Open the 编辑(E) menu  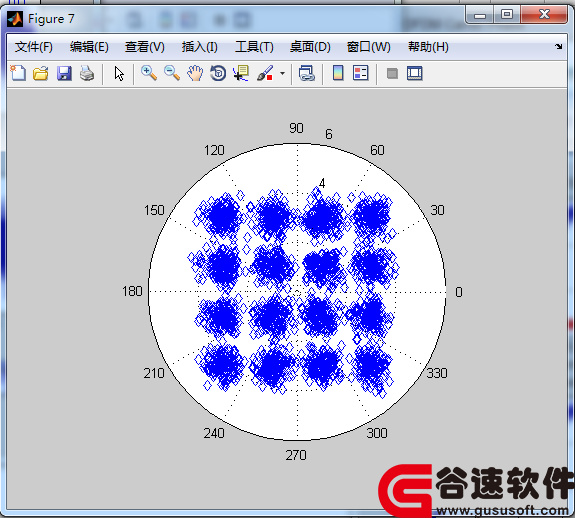[89, 47]
